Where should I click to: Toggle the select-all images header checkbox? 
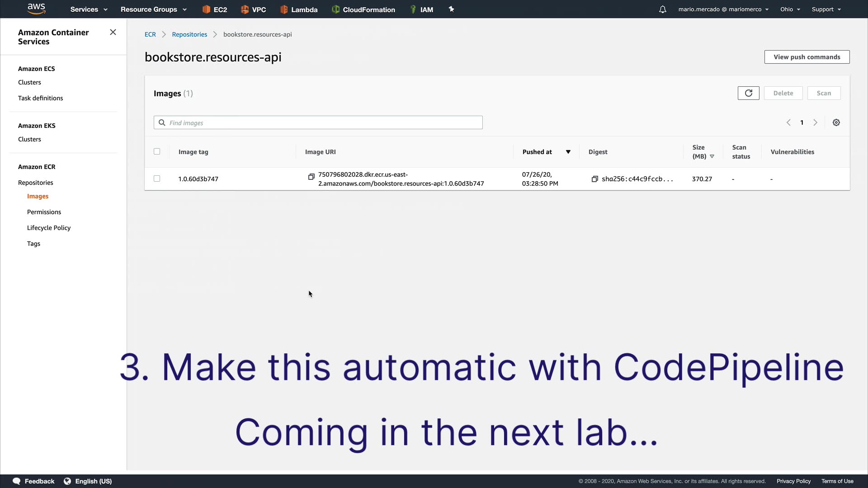coord(157,151)
